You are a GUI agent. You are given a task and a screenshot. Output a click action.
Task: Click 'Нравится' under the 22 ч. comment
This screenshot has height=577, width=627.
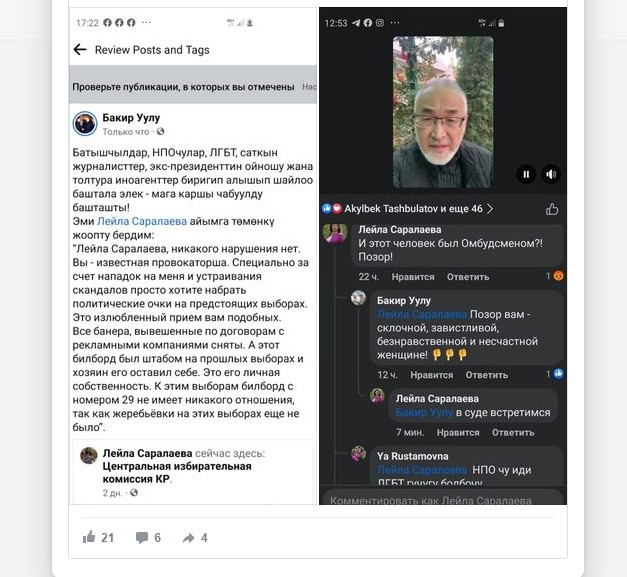413,277
